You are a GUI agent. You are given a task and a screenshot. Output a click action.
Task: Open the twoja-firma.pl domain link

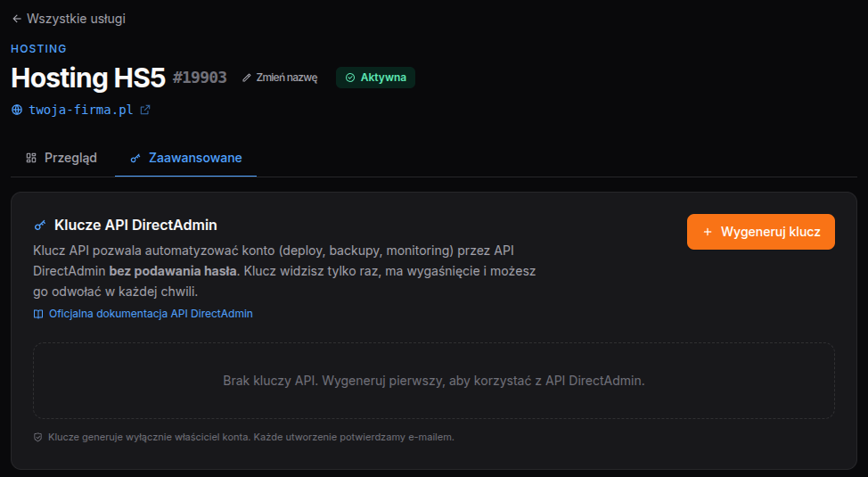tap(81, 110)
